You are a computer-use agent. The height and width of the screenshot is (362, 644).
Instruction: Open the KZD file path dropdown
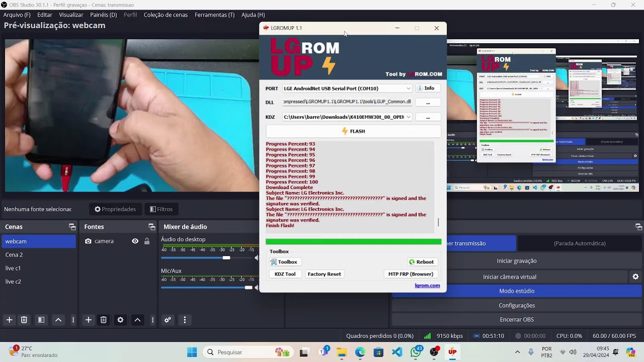tap(409, 117)
